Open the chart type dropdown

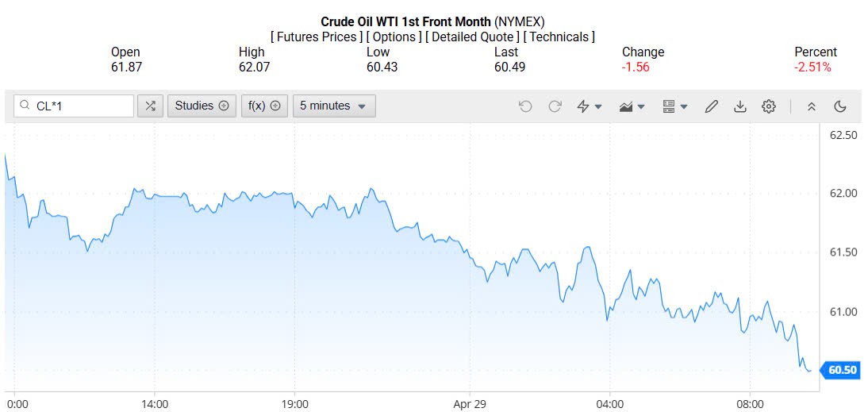click(632, 106)
